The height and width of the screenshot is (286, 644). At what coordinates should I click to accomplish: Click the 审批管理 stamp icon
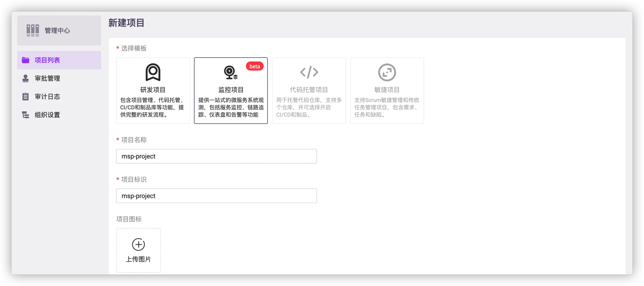click(25, 78)
